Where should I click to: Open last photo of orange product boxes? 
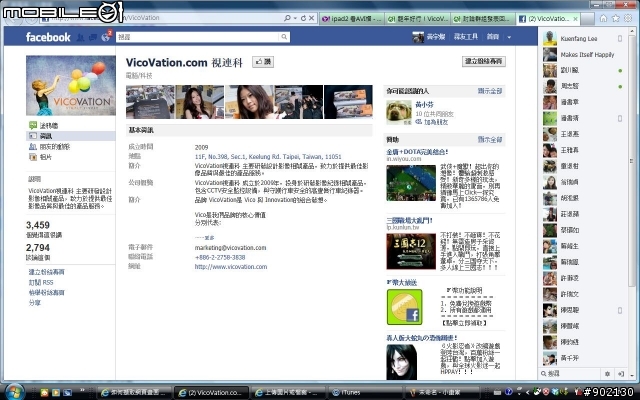click(348, 102)
